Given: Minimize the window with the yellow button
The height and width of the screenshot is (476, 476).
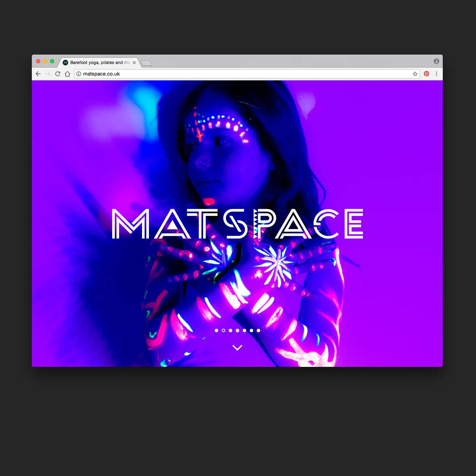Looking at the screenshot, I should point(45,61).
